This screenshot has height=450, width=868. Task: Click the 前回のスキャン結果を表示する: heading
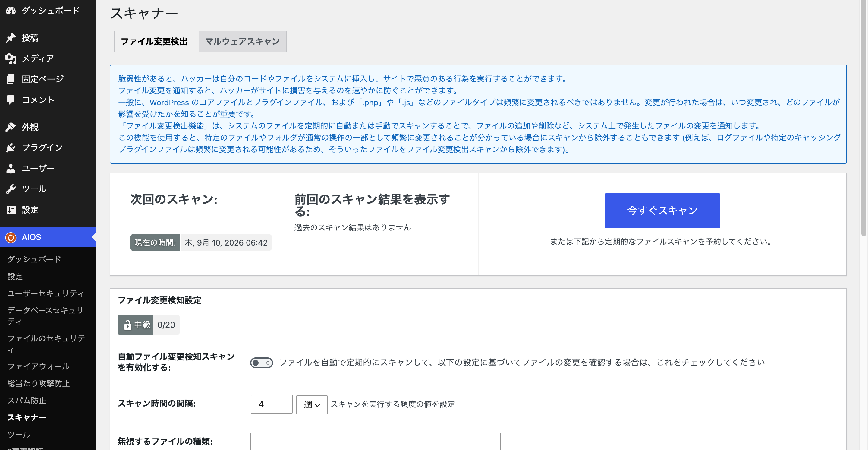pyautogui.click(x=372, y=205)
